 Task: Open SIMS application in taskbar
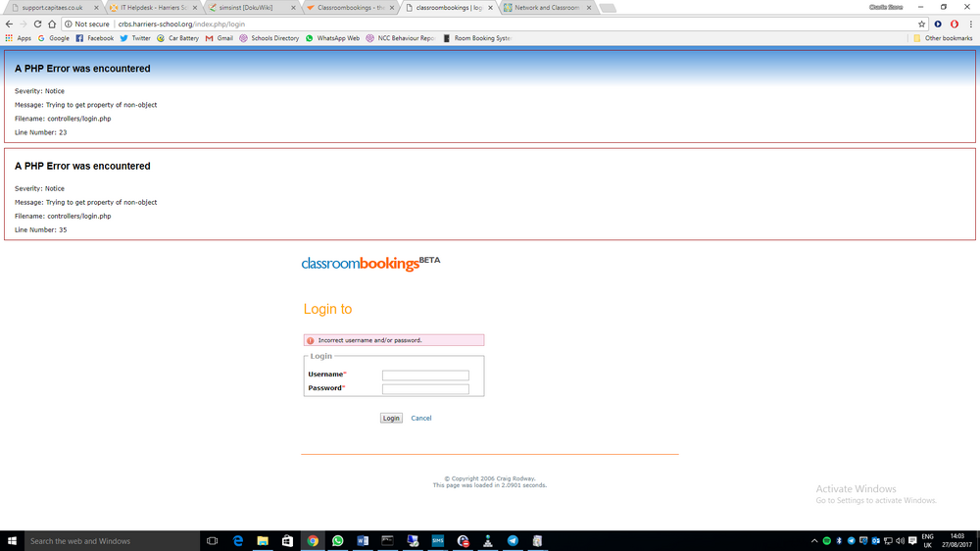pos(437,541)
